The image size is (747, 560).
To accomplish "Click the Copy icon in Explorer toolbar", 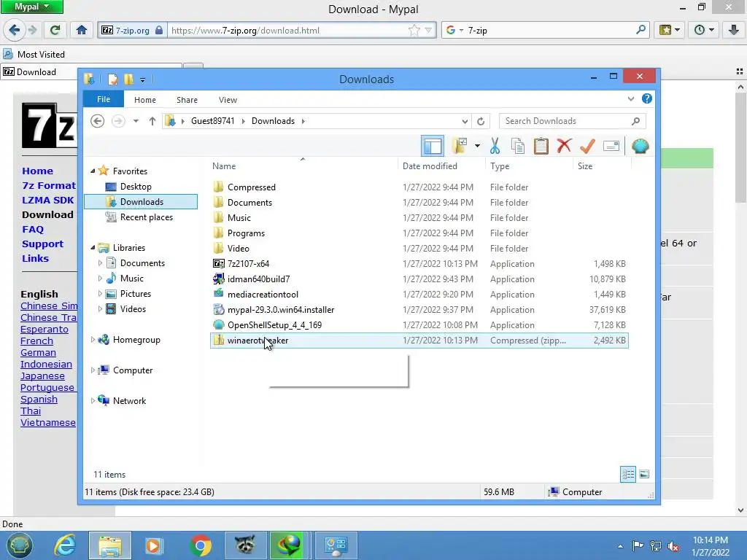I will tap(518, 146).
